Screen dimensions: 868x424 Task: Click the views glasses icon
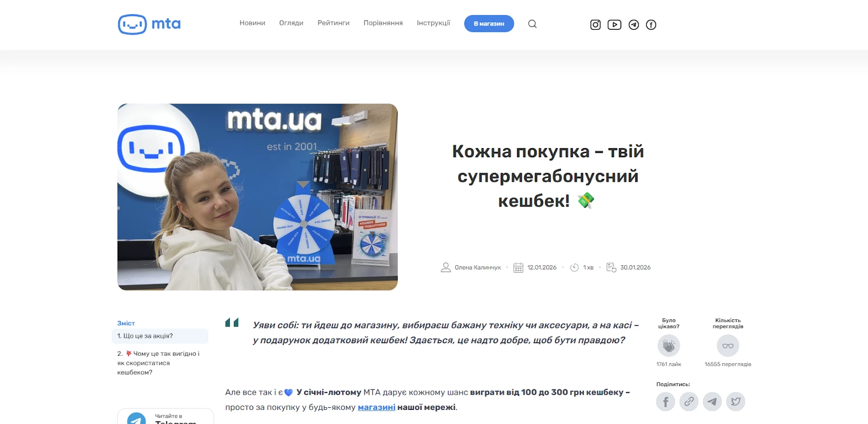(727, 345)
